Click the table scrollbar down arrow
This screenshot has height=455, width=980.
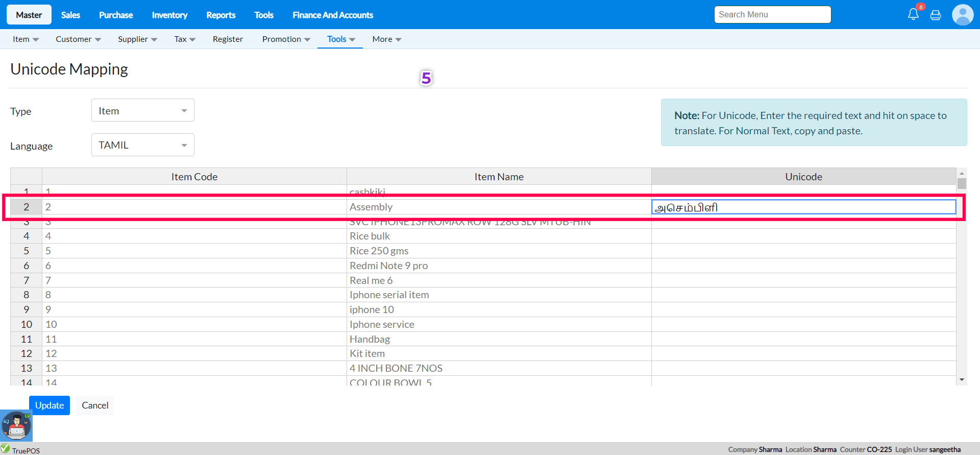click(962, 380)
